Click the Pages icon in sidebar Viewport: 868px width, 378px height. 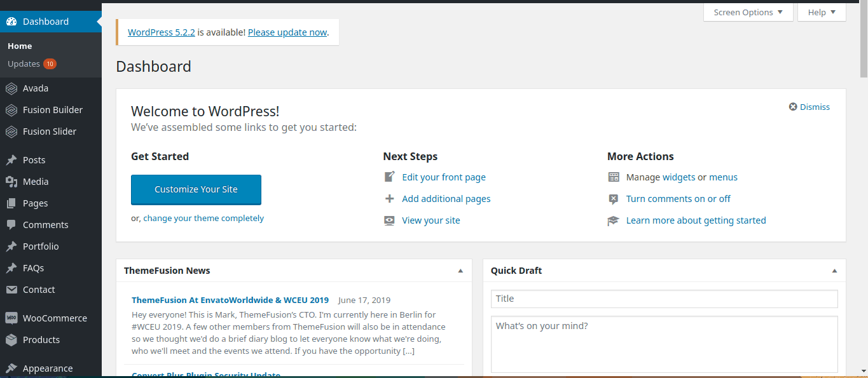[11, 203]
